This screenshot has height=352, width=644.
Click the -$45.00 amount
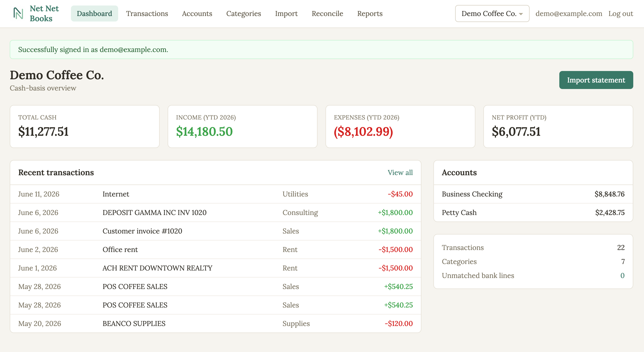coord(400,194)
